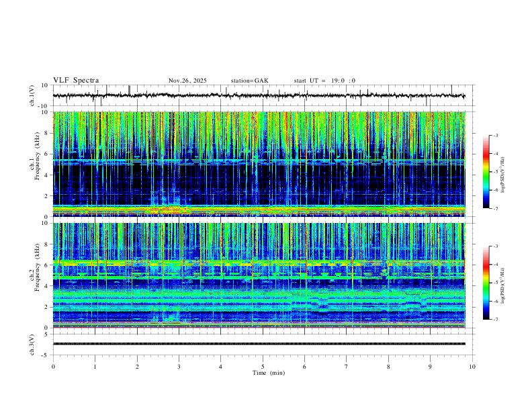Click the yellow 6 kHz band in ch.2 spectrogram
This screenshot has height=411, width=532.
259,263
